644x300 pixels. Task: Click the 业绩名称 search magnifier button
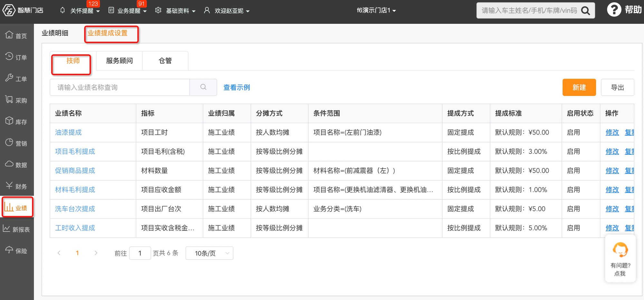(203, 87)
